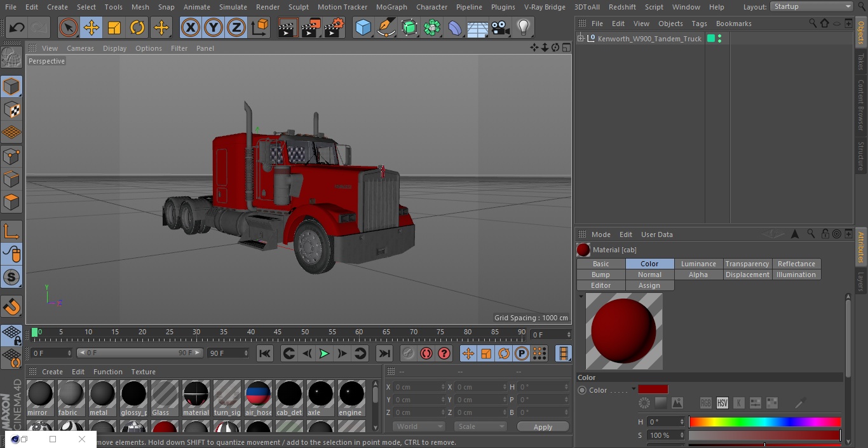Toggle coordinate system icon
This screenshot has height=448, width=868.
[x=260, y=27]
